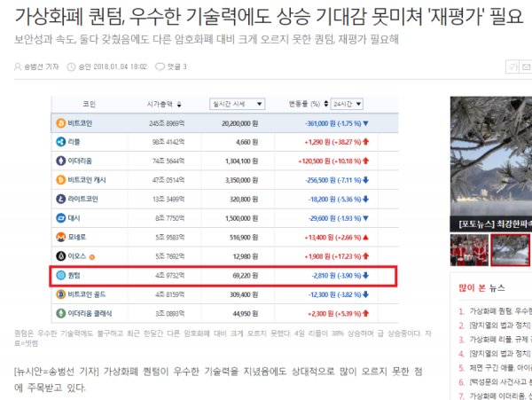
Task: Click the 코인 column header
Action: point(90,104)
